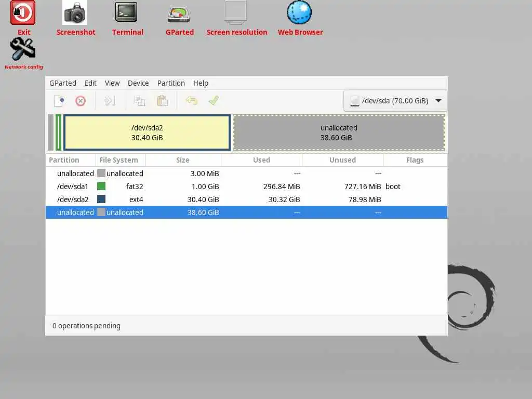
Task: Click gray swatch in 3.00 MiB unallocated row
Action: pyautogui.click(x=101, y=174)
